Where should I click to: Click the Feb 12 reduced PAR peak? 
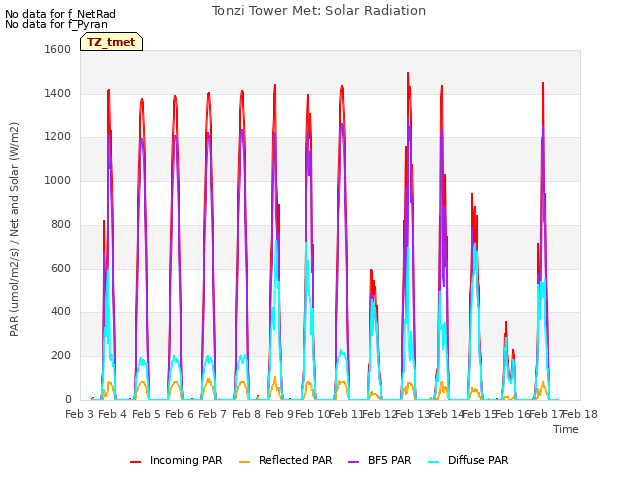[371, 270]
